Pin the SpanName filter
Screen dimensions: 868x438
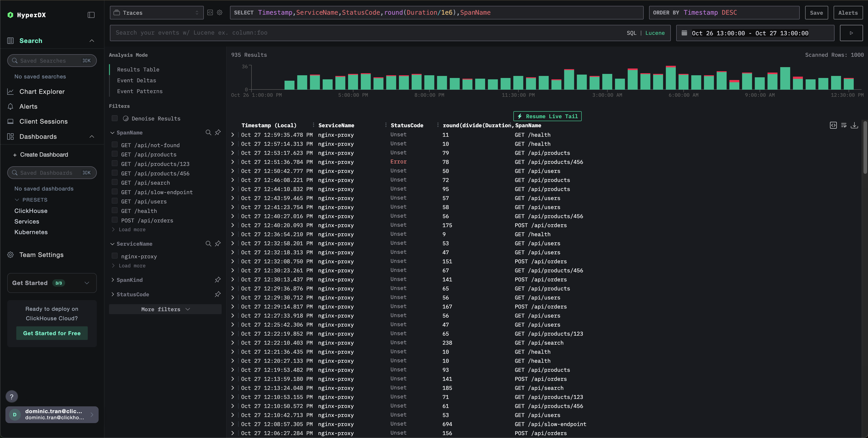coord(218,133)
